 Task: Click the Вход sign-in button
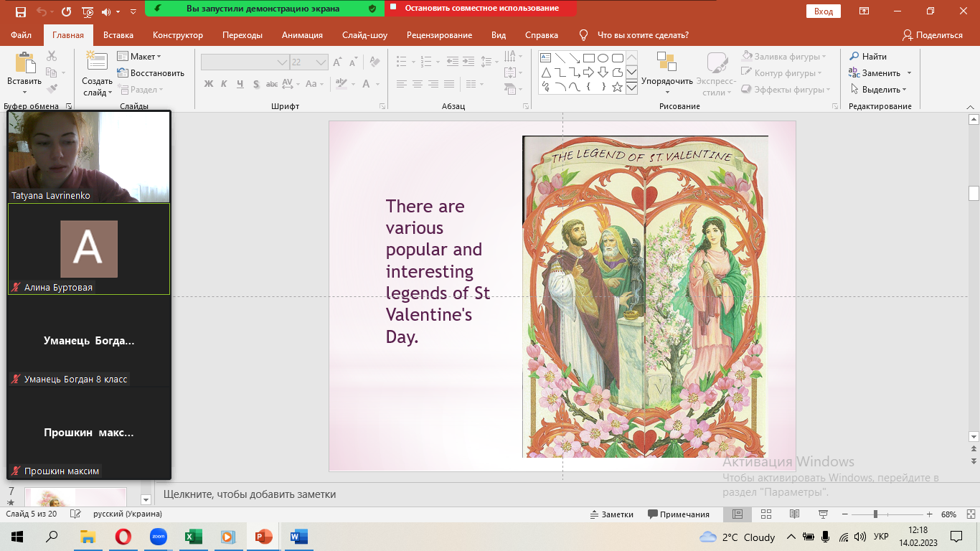click(824, 11)
